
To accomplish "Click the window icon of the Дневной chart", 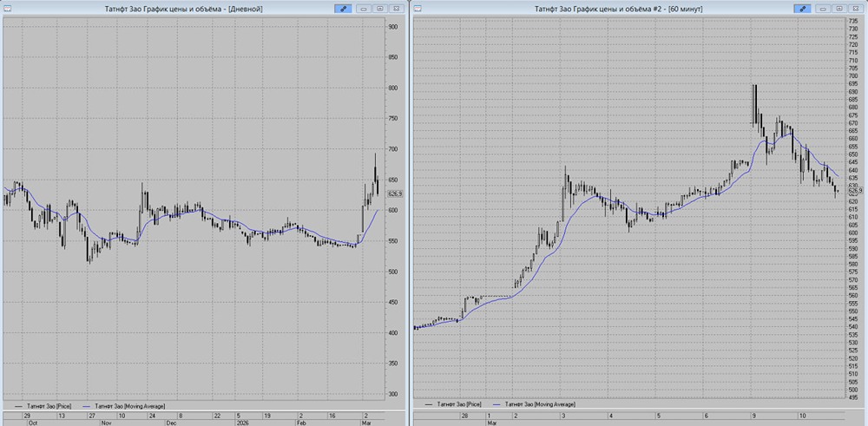I will [7, 9].
